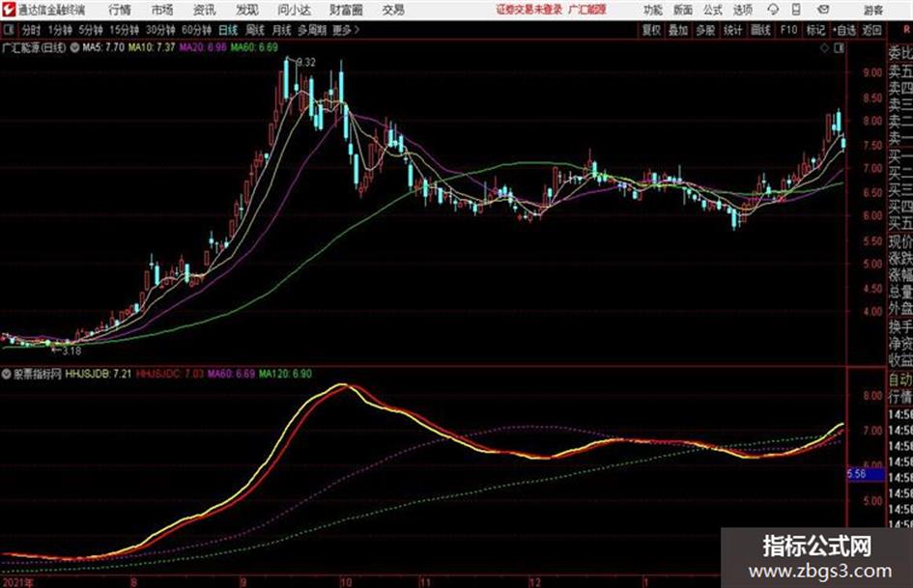
Task: Open the customer service headset icon
Action: pyautogui.click(x=773, y=10)
